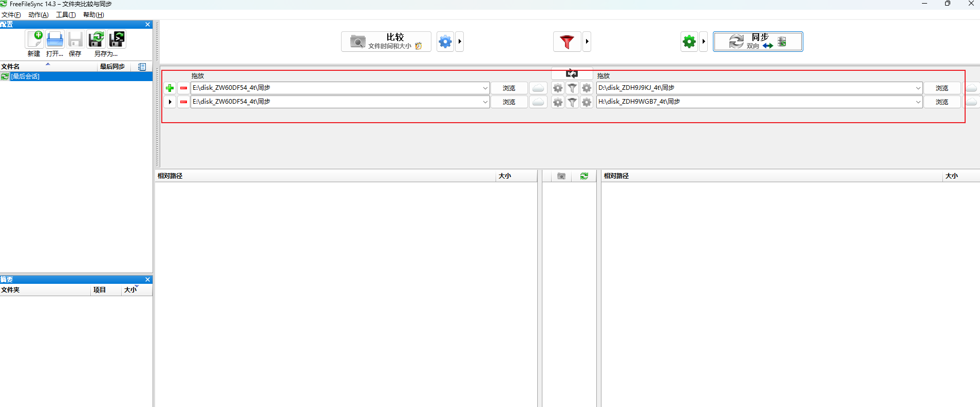Click the 比较 compare button

click(386, 42)
